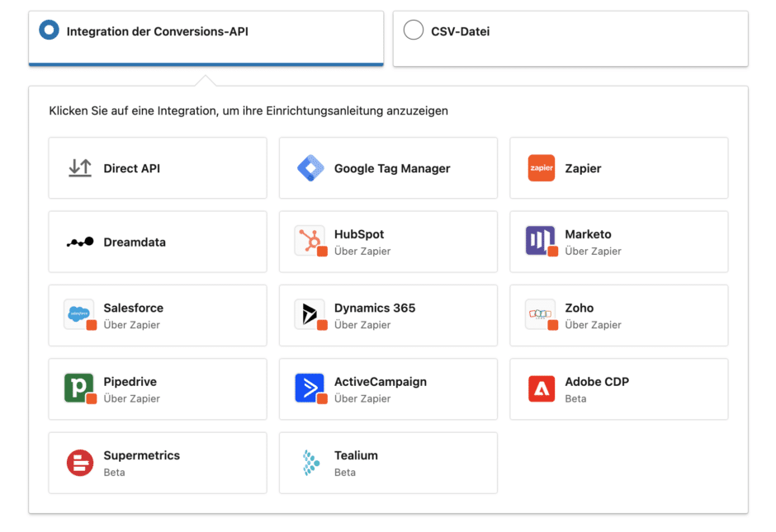This screenshot has height=532, width=776.
Task: Click the blue ActiveCampaign icon
Action: point(310,388)
